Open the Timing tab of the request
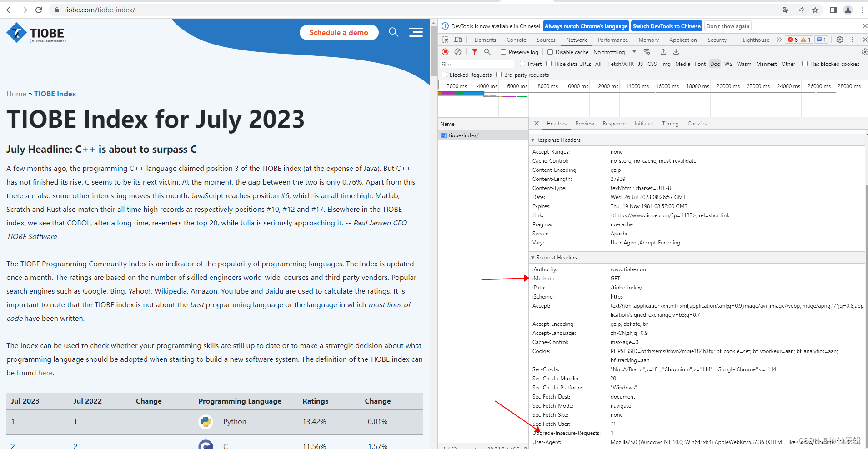The image size is (868, 449). pos(670,124)
